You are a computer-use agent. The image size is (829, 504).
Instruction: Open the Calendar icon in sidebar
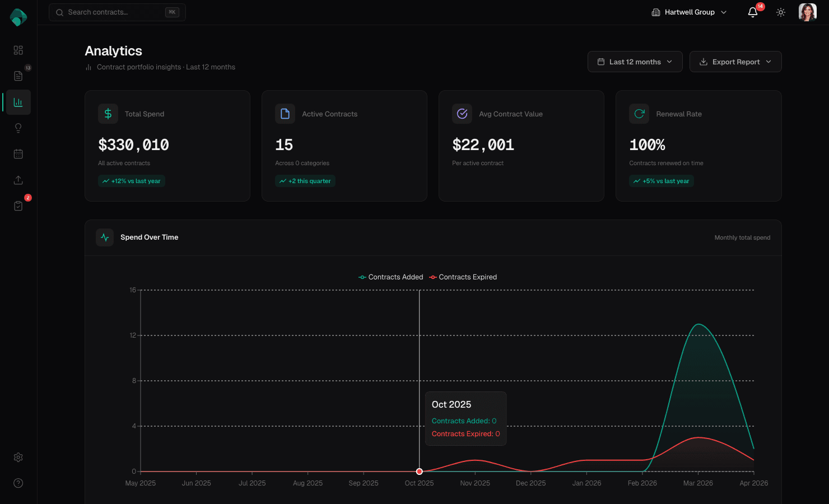[x=18, y=153]
